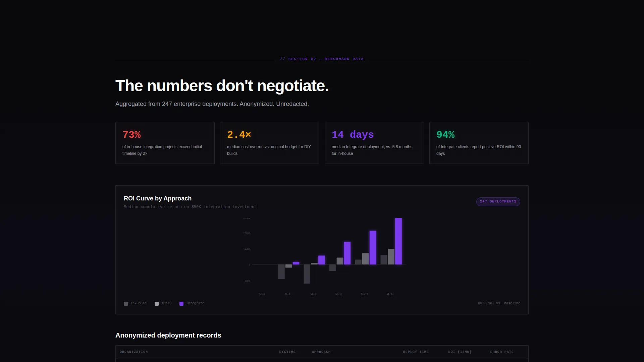The image size is (644, 362).
Task: Click the 'Median cumulative return' chart subtitle
Action: click(x=190, y=207)
